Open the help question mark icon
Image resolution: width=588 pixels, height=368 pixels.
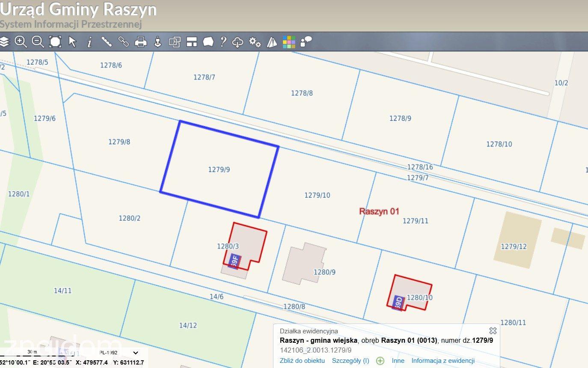pyautogui.click(x=223, y=42)
